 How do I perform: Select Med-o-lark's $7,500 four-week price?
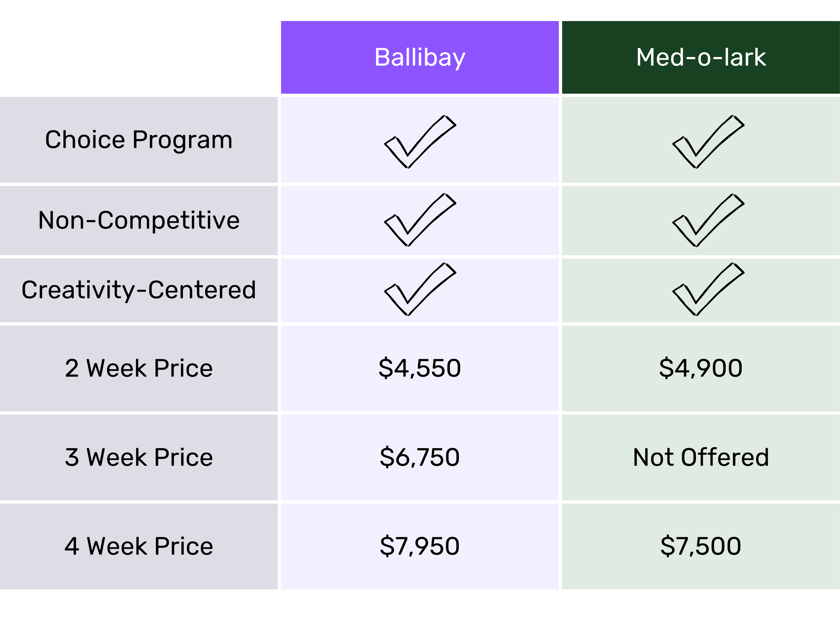click(701, 546)
